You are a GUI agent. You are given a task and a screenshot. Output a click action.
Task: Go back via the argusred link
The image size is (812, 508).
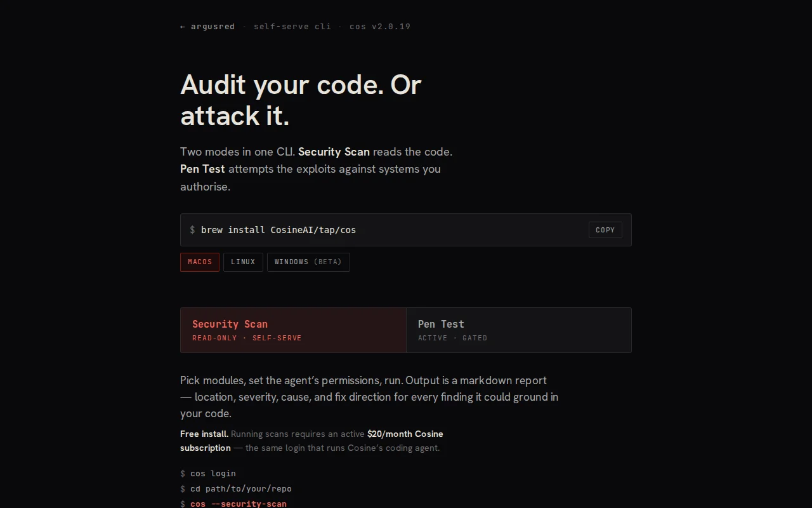[207, 27]
